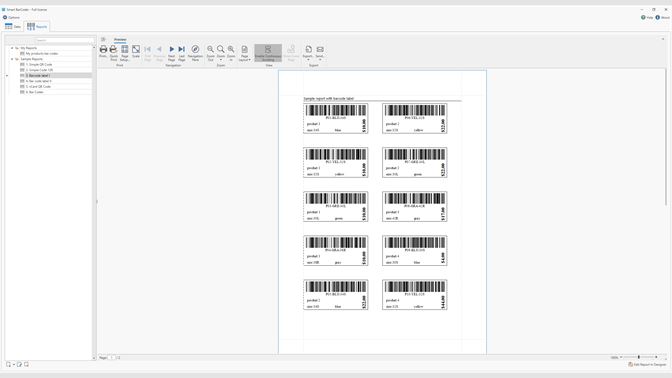
Task: Switch to the Preview ribbon tab
Action: [x=120, y=39]
